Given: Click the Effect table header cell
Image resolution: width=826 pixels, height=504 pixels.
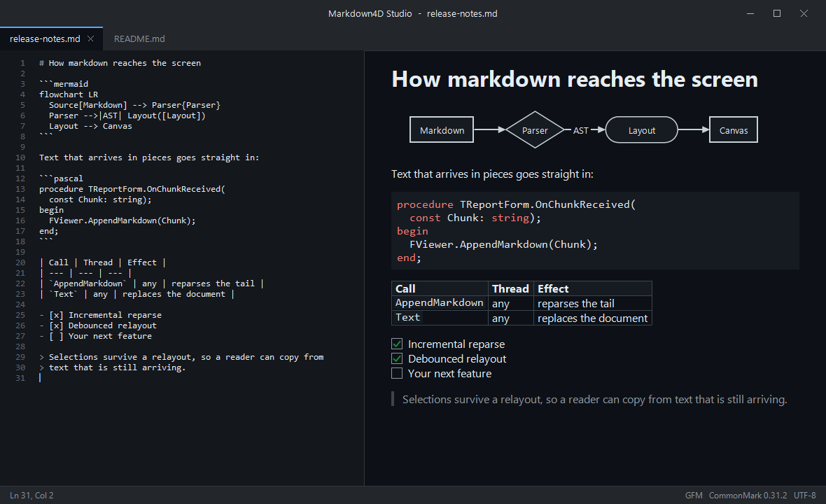Looking at the screenshot, I should pyautogui.click(x=593, y=288).
